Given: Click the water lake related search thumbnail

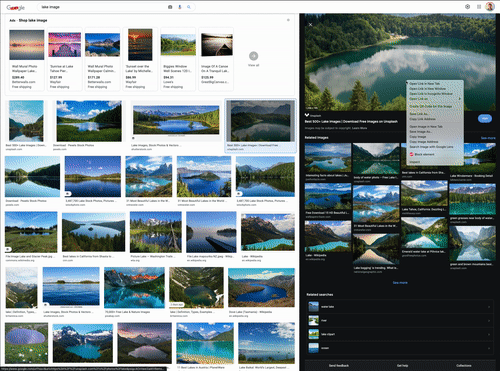Looking at the screenshot, I should (x=313, y=307).
